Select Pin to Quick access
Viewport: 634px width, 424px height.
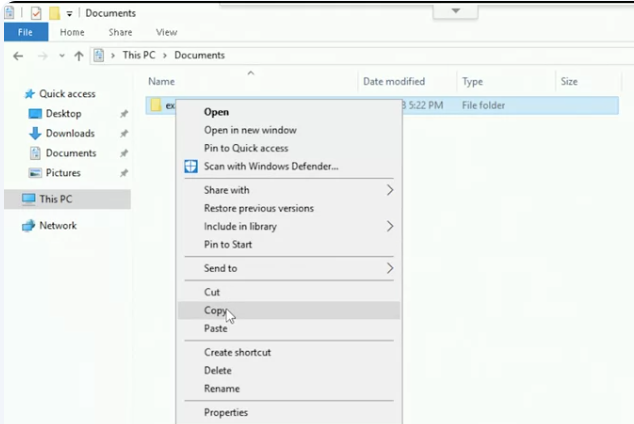(x=246, y=148)
